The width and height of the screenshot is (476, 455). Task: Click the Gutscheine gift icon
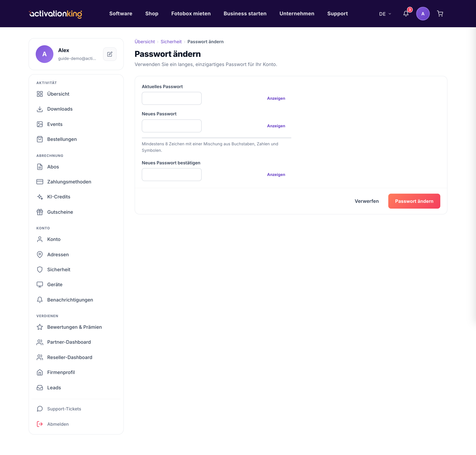click(40, 212)
